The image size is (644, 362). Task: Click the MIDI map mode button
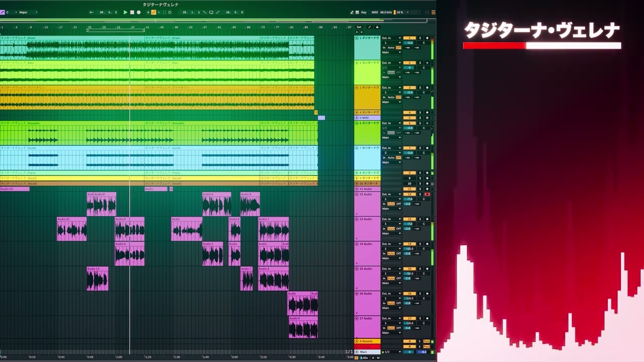[375, 12]
